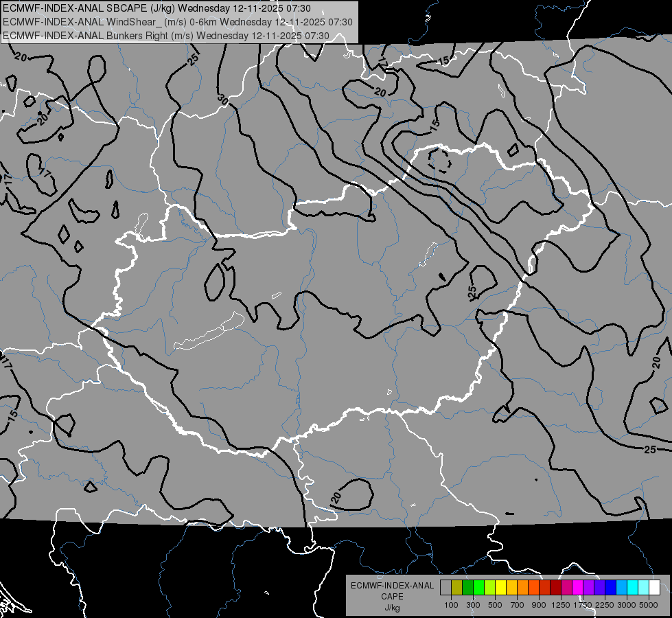Click the bright green legend swatch
Viewport: 672px width, 618px height.
tap(478, 587)
